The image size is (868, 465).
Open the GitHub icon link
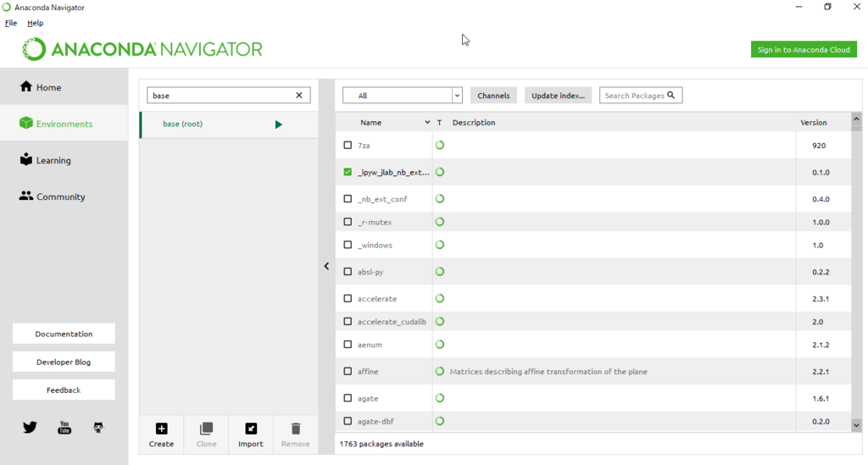(98, 428)
